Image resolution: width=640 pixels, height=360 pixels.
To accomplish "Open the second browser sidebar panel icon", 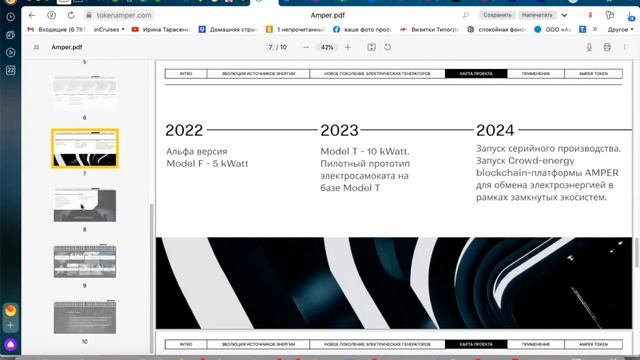I will [11, 35].
